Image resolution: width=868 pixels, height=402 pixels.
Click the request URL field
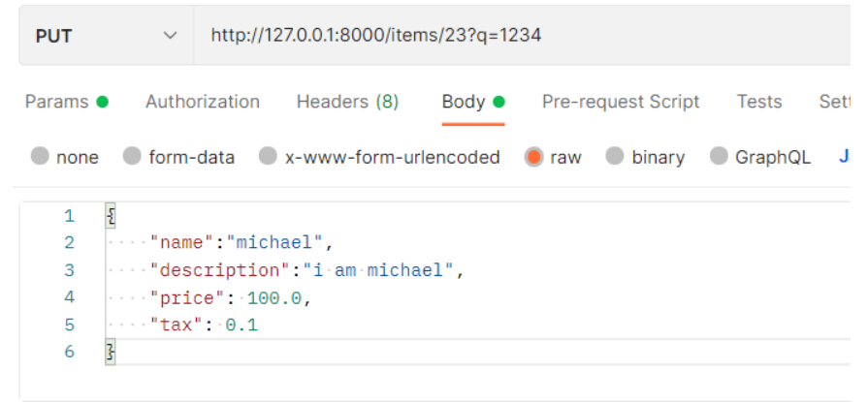tap(522, 36)
